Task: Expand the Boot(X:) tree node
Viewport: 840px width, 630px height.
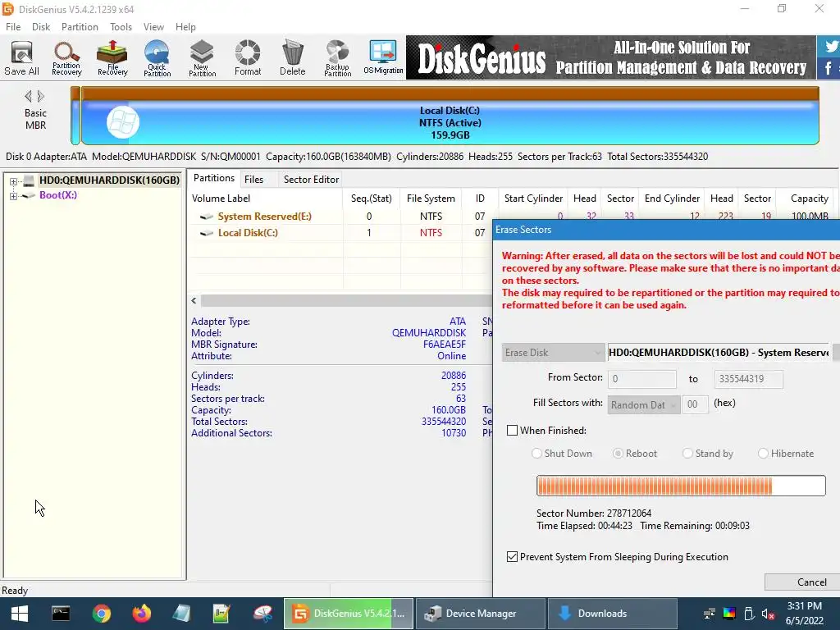Action: click(x=13, y=196)
